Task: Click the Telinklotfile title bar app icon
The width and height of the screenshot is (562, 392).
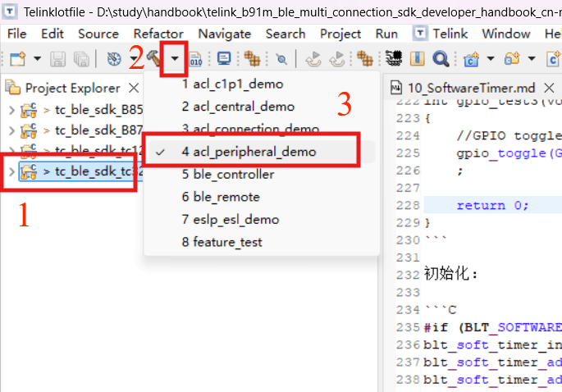Action: click(10, 11)
